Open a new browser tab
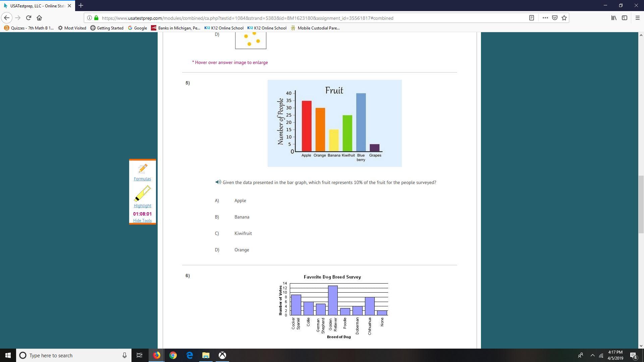 [81, 6]
